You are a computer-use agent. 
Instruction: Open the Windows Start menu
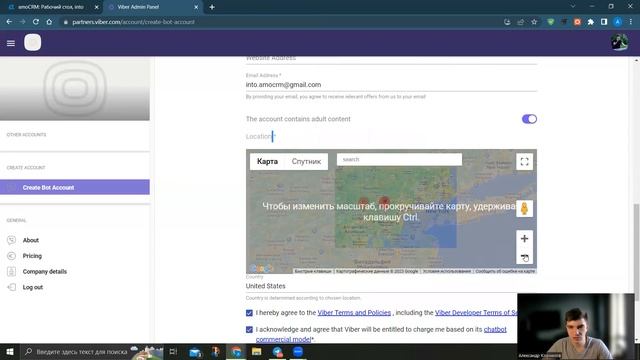point(10,352)
